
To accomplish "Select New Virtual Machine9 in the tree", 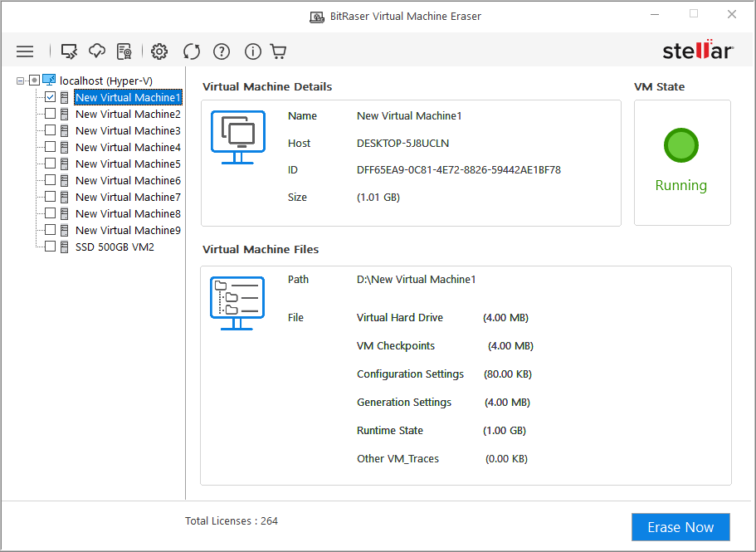I will pyautogui.click(x=129, y=231).
